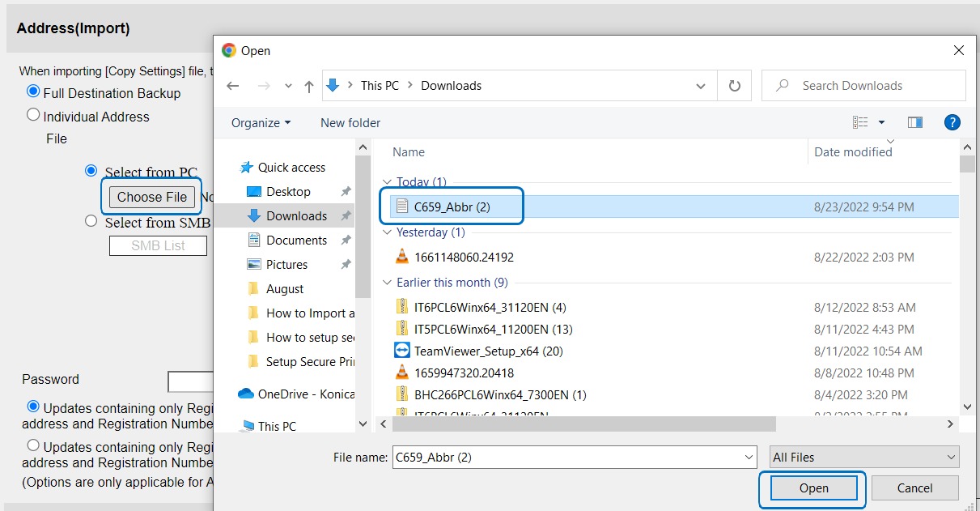Open the All Files type dropdown
The image size is (980, 511).
pyautogui.click(x=863, y=458)
